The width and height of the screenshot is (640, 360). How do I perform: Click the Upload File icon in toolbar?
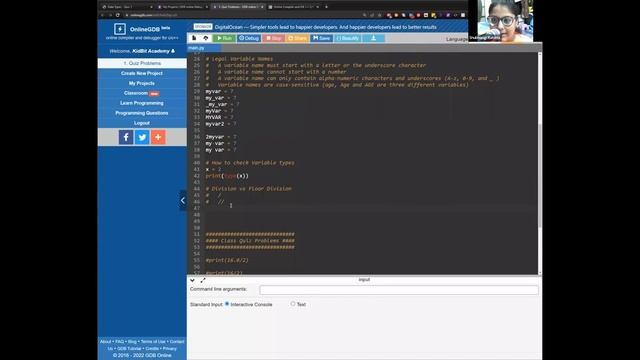pyautogui.click(x=206, y=38)
